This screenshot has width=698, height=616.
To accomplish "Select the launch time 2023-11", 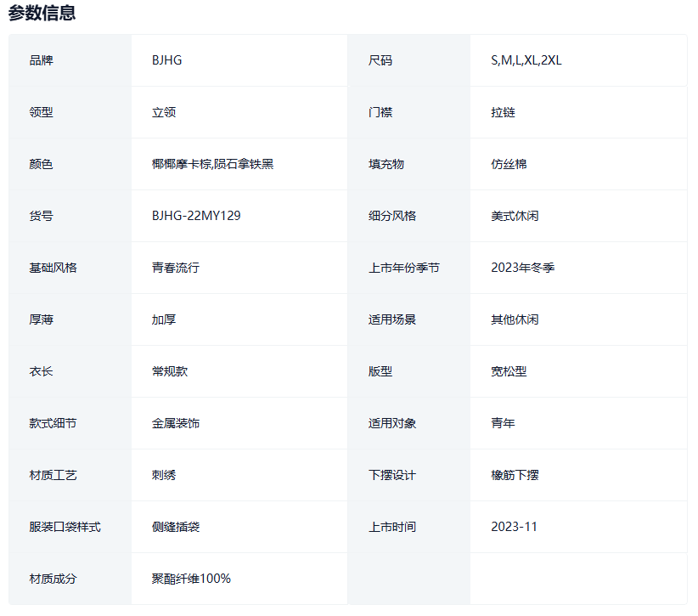I will [x=514, y=527].
